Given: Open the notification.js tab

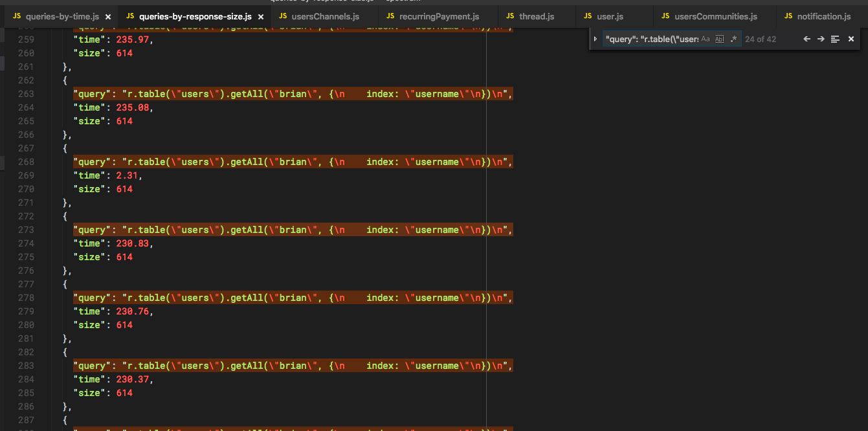Looking at the screenshot, I should coord(824,16).
